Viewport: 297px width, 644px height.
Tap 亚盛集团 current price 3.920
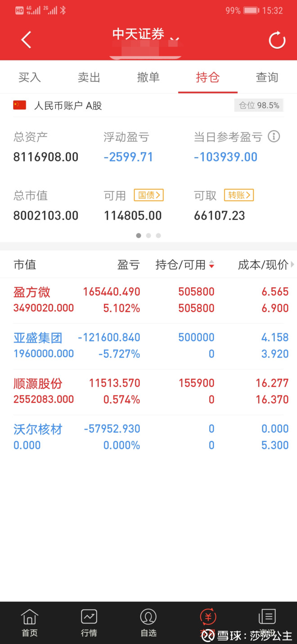tap(275, 354)
